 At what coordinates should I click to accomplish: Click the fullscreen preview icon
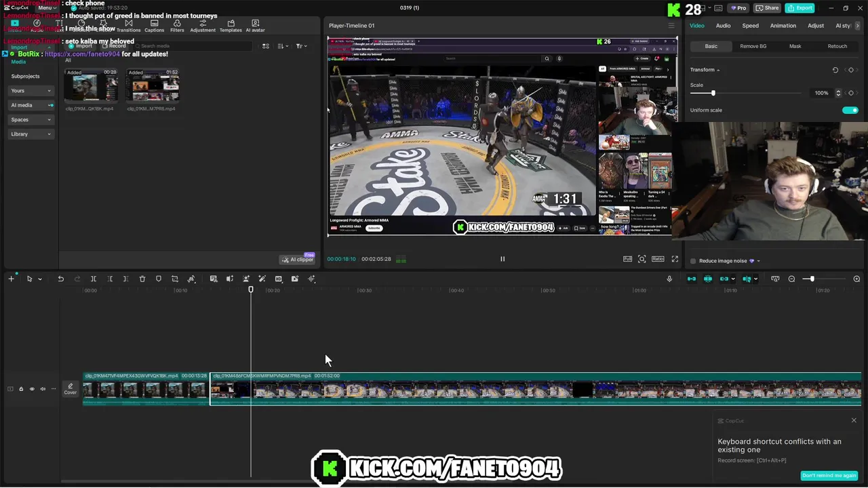[675, 259]
